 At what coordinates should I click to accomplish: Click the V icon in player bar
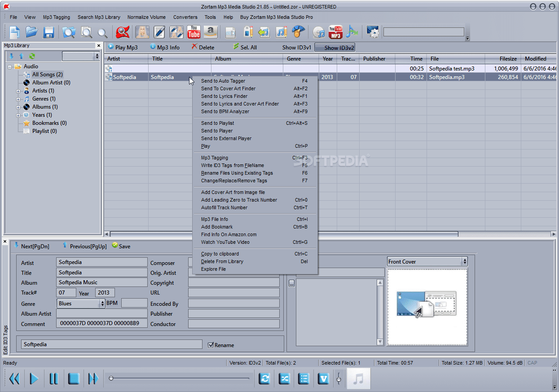click(323, 379)
